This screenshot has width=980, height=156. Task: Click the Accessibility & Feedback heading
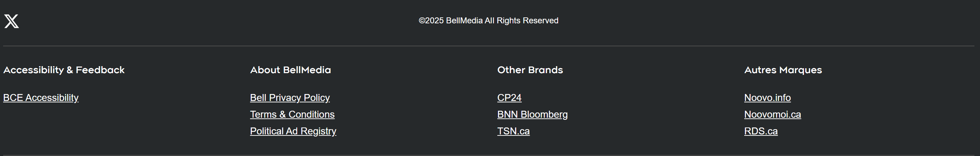(64, 70)
